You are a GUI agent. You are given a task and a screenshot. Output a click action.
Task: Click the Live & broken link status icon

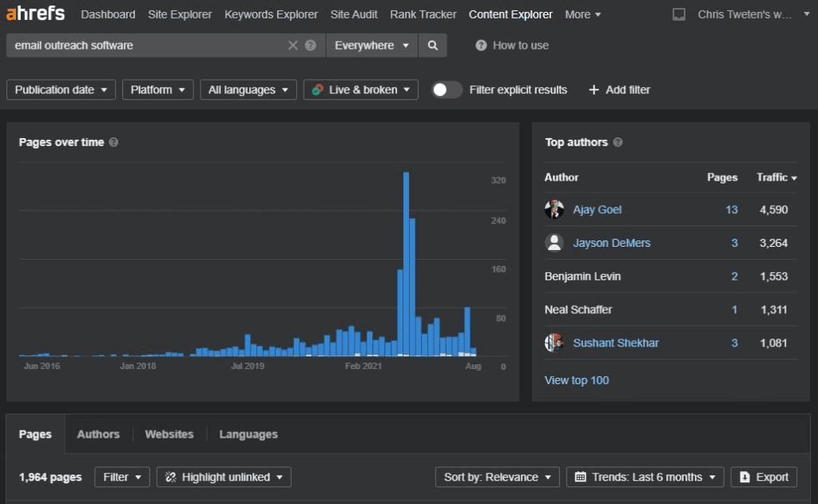(317, 89)
